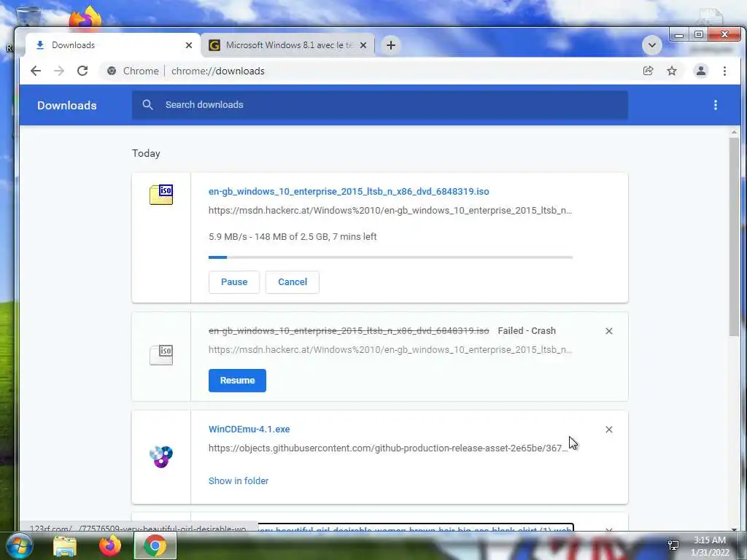The image size is (747, 560).
Task: Click the 'Today' date heading
Action: (x=146, y=153)
